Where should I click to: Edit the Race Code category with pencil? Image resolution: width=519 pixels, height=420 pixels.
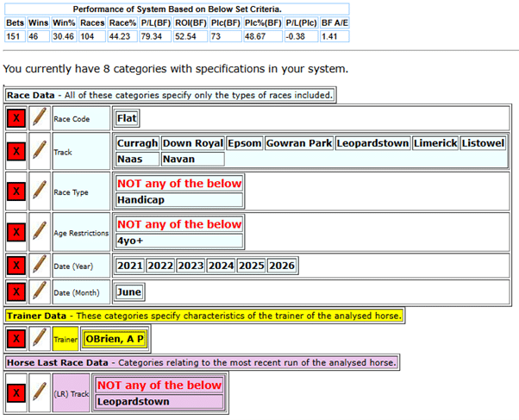tap(40, 118)
